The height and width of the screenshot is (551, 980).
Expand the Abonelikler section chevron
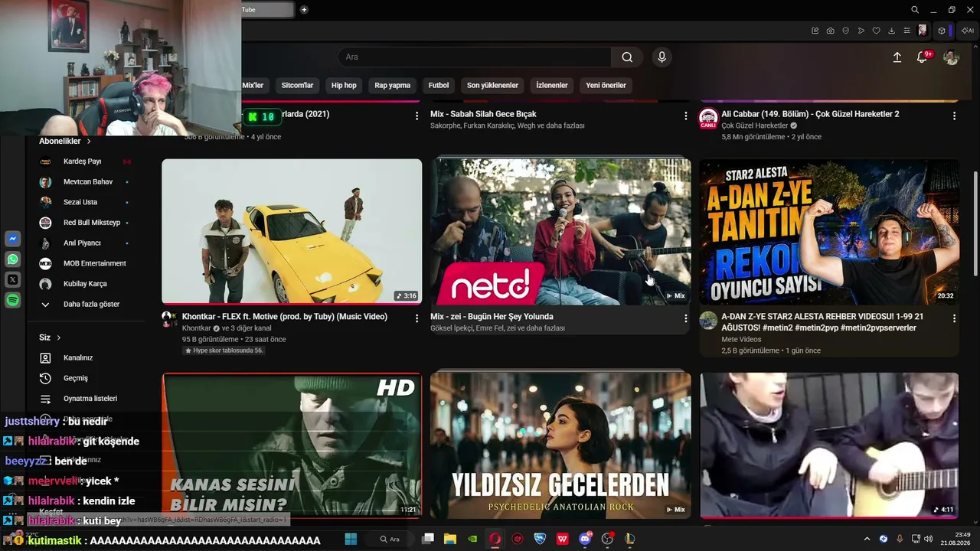tap(89, 142)
